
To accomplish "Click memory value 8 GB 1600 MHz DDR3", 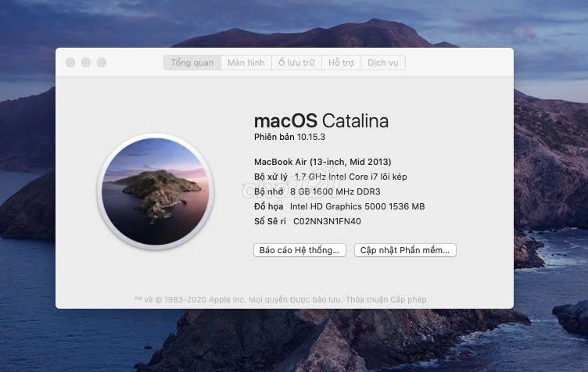I will pos(335,191).
